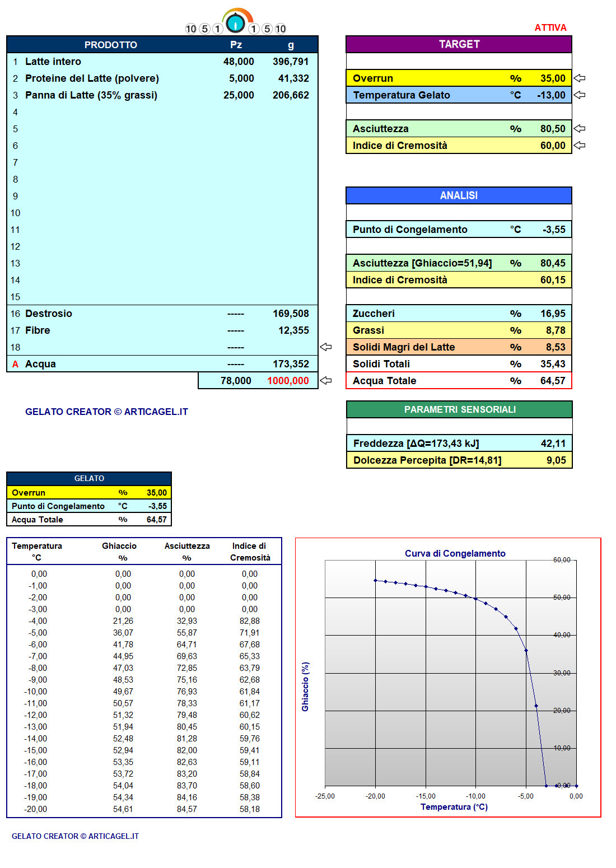Click the total Pz value 78,000

[236, 381]
